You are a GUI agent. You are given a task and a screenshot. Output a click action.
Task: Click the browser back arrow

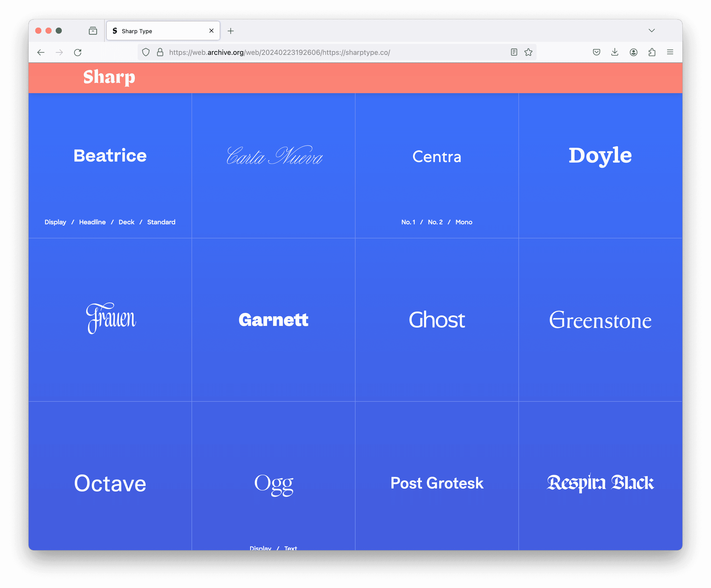41,52
